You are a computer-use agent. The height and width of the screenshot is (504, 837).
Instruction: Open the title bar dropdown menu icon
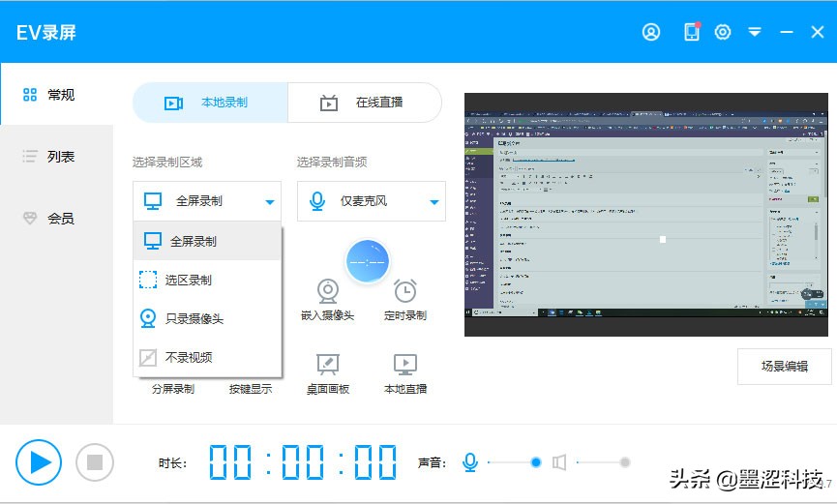pyautogui.click(x=754, y=32)
